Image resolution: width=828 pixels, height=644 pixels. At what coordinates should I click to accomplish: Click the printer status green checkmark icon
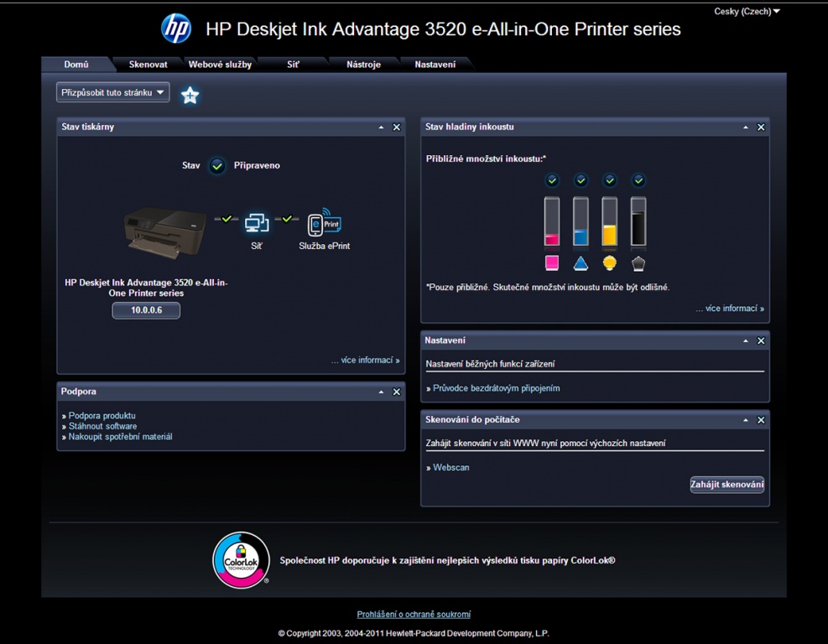point(217,166)
